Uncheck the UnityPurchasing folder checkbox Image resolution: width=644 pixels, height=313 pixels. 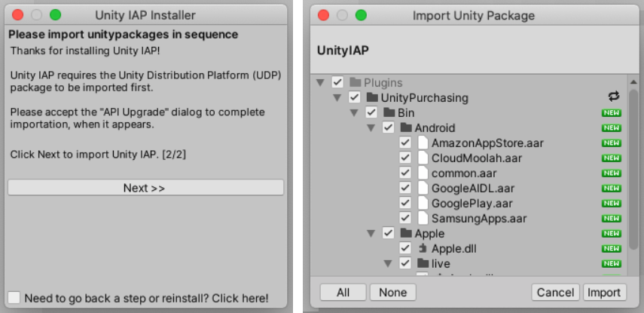[x=355, y=98]
